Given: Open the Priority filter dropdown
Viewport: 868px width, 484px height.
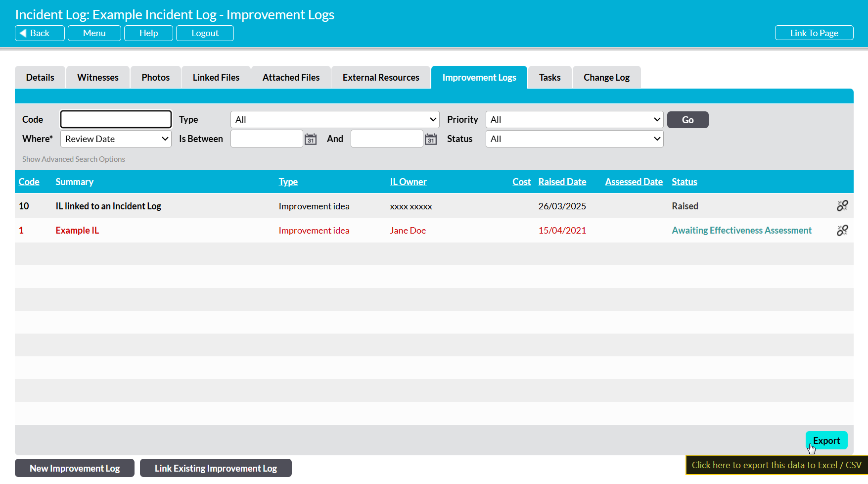Looking at the screenshot, I should [574, 120].
